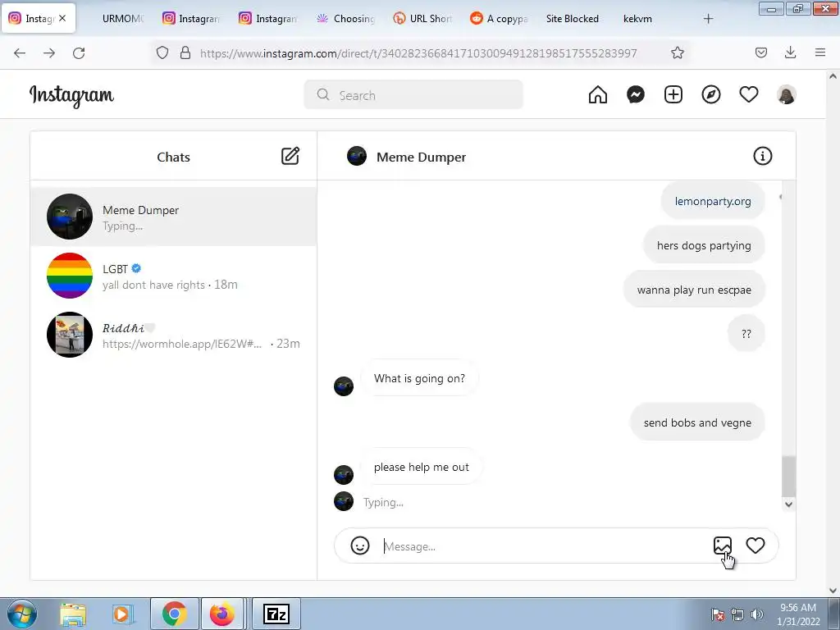Switch to the URL Shortener tab

[423, 18]
